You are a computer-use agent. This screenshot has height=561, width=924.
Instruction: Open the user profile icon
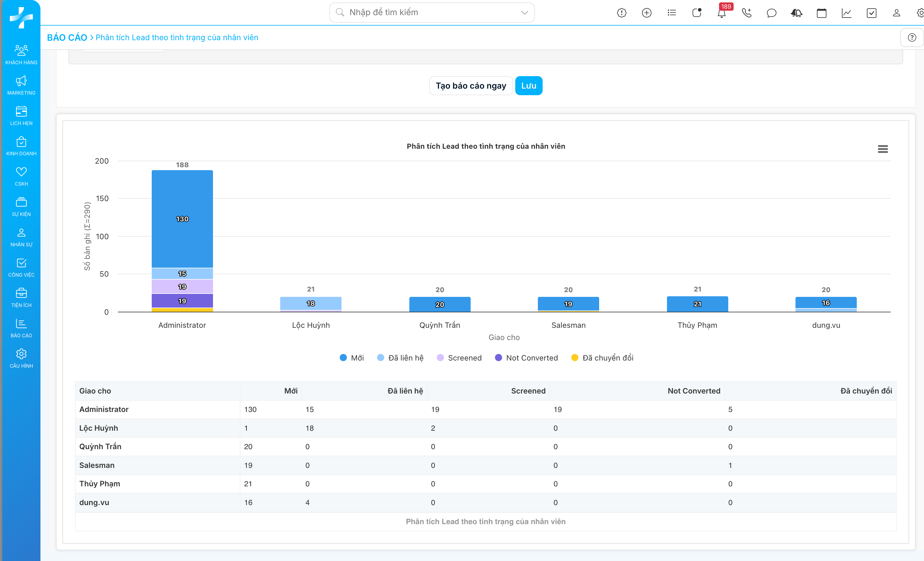[x=896, y=13]
